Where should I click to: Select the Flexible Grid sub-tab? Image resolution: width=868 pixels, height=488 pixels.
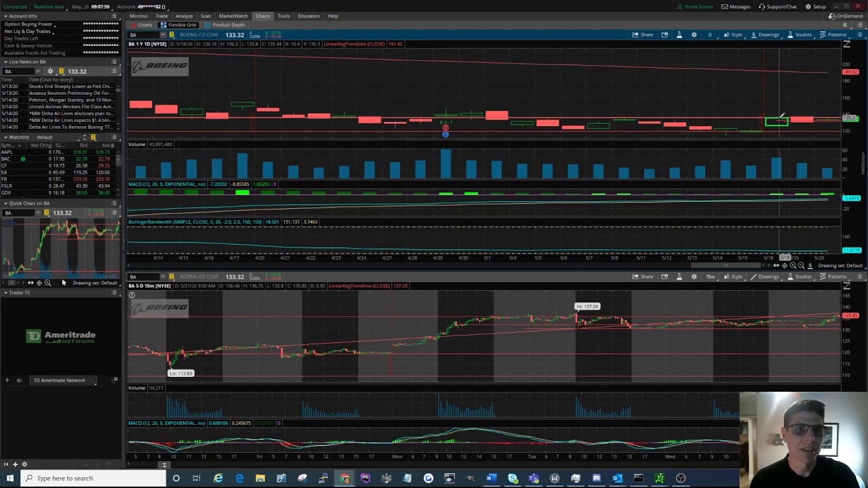point(178,25)
